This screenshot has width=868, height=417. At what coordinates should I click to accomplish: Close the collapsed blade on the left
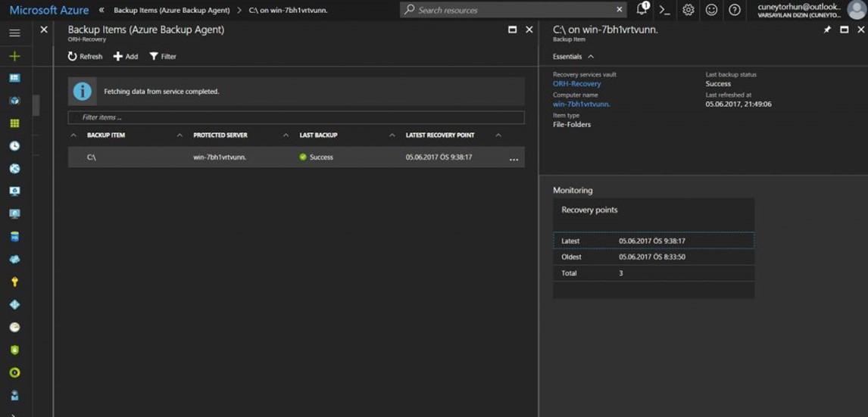click(x=44, y=30)
